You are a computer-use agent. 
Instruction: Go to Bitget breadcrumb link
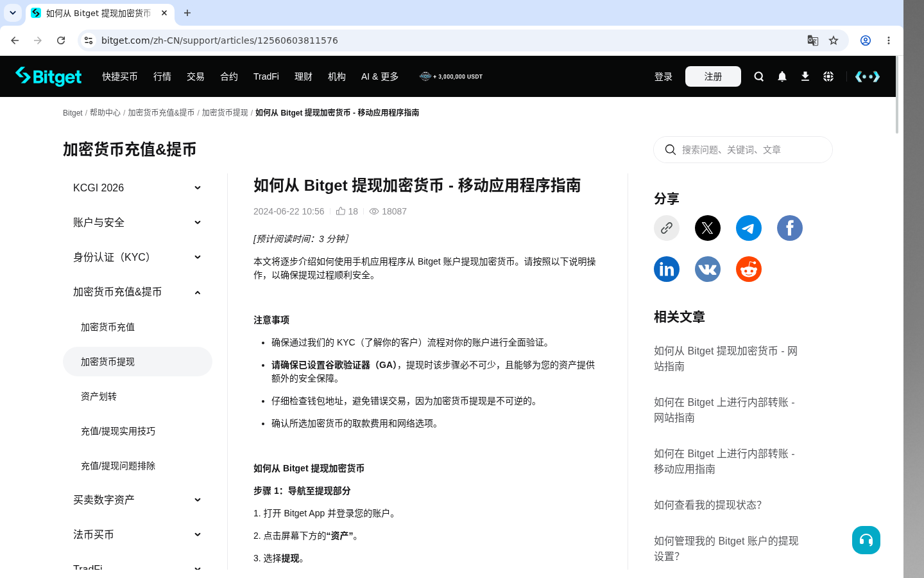(x=73, y=112)
